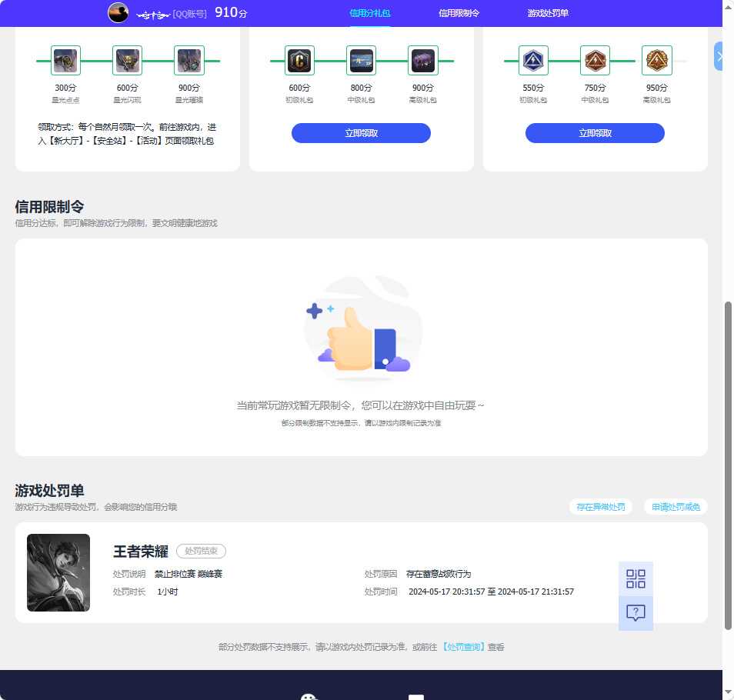This screenshot has width=734, height=700.
Task: Click the punishment time range 2024-05-17
Action: (491, 592)
